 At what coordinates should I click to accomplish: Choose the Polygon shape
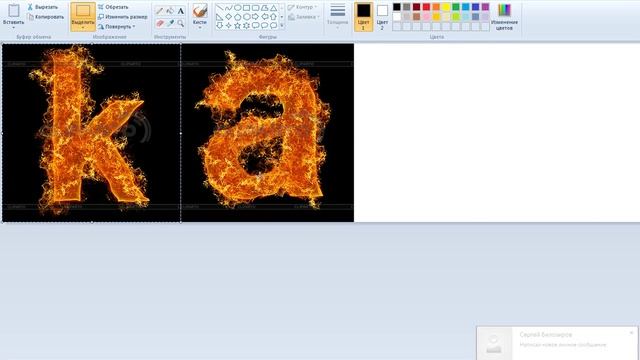(x=264, y=8)
